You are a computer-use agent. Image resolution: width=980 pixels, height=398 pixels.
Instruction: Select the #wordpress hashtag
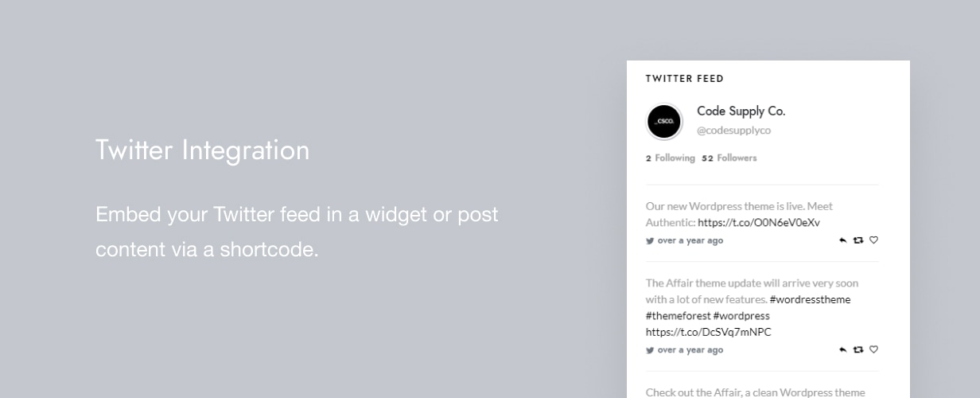click(x=741, y=316)
